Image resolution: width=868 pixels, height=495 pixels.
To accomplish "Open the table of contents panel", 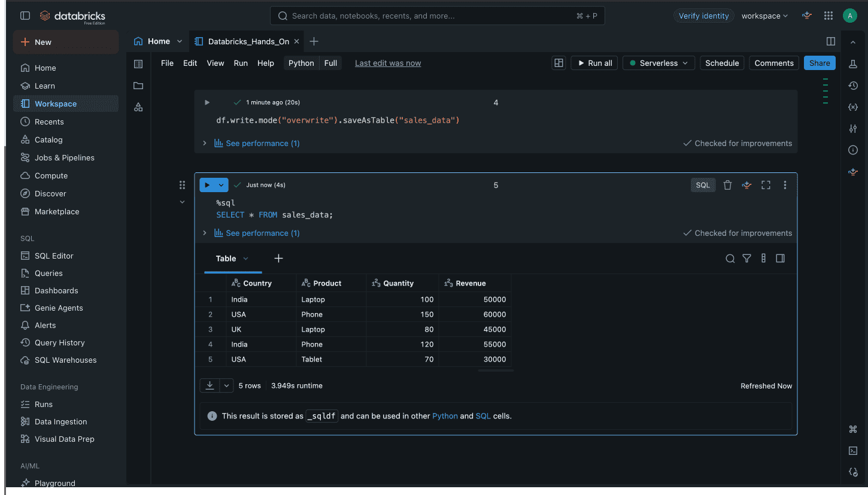I will pos(138,64).
